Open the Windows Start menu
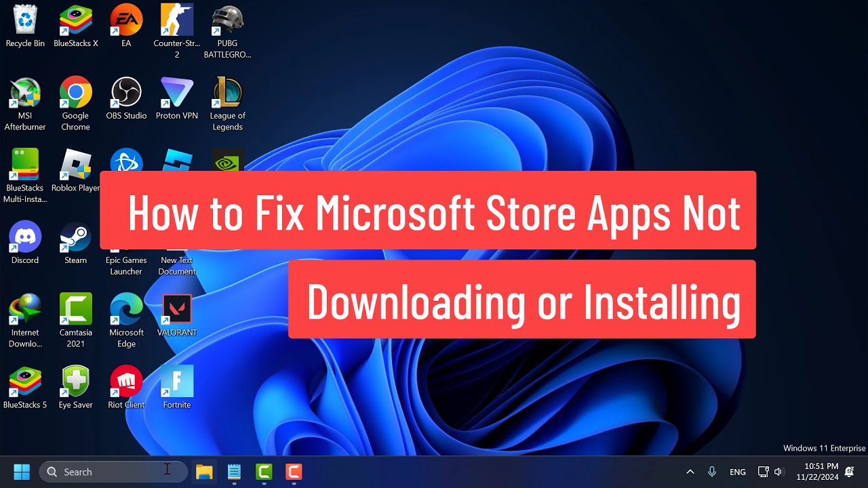The image size is (868, 488). coord(22,472)
